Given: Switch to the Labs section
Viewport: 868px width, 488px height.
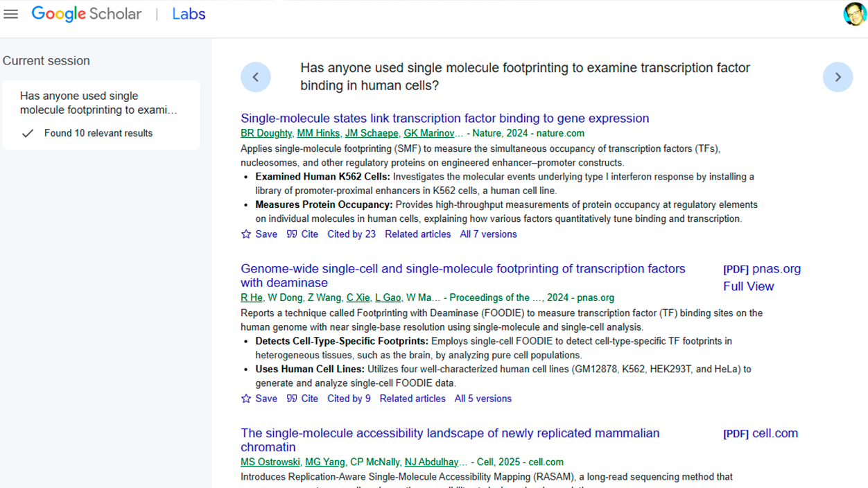Looking at the screenshot, I should click(x=188, y=13).
